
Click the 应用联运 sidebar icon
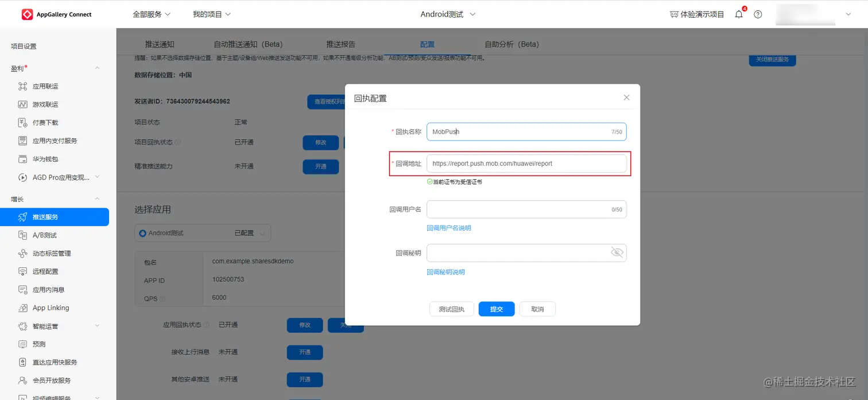coord(22,87)
